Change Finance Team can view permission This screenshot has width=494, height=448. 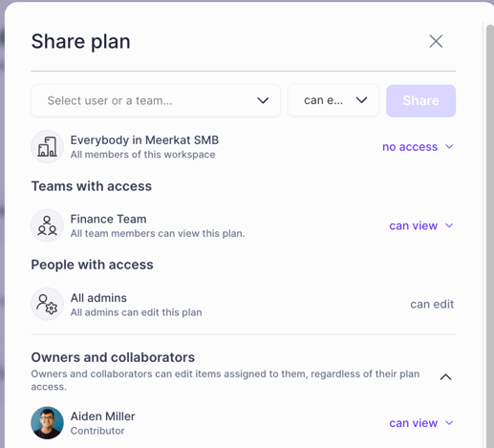tap(421, 225)
